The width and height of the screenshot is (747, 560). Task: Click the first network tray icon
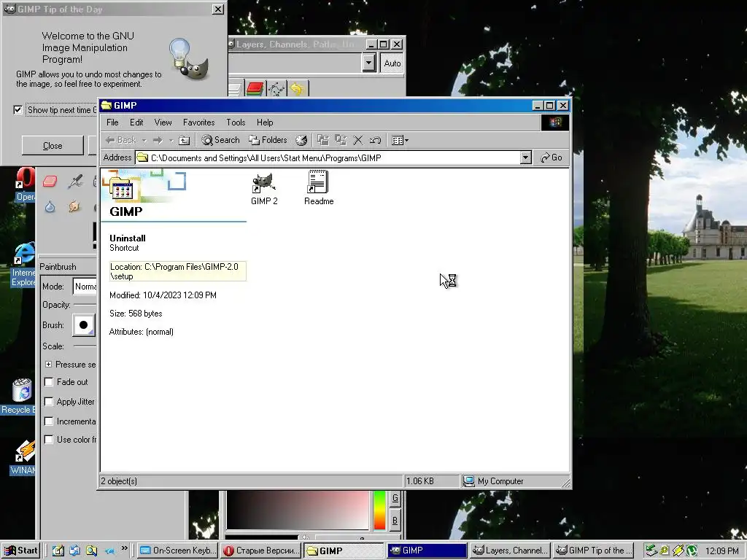click(651, 551)
